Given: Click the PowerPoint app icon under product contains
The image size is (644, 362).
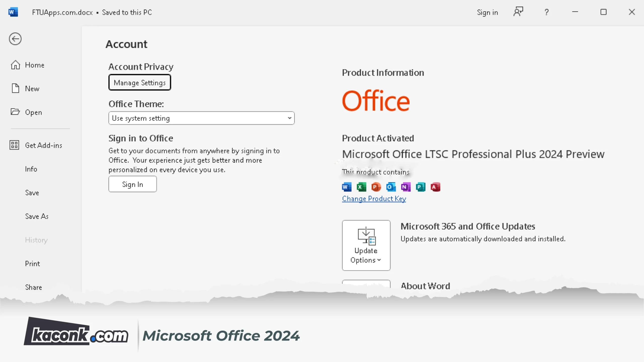Looking at the screenshot, I should (x=376, y=187).
